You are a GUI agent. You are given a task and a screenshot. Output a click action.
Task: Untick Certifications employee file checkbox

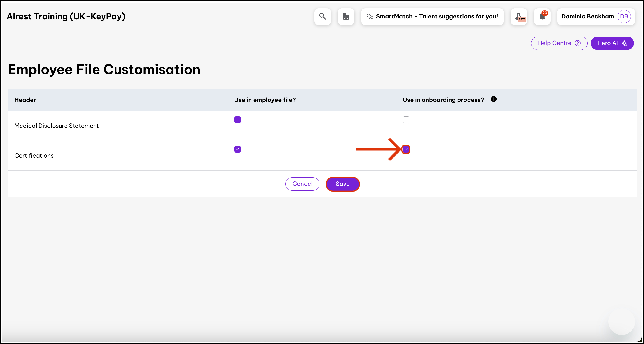point(237,149)
